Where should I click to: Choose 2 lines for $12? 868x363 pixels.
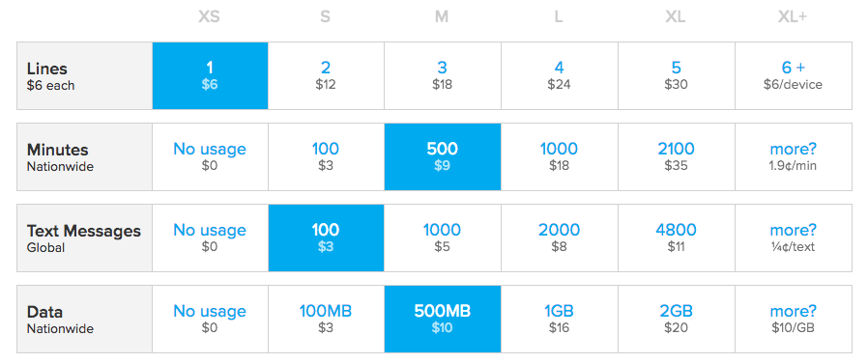point(326,75)
